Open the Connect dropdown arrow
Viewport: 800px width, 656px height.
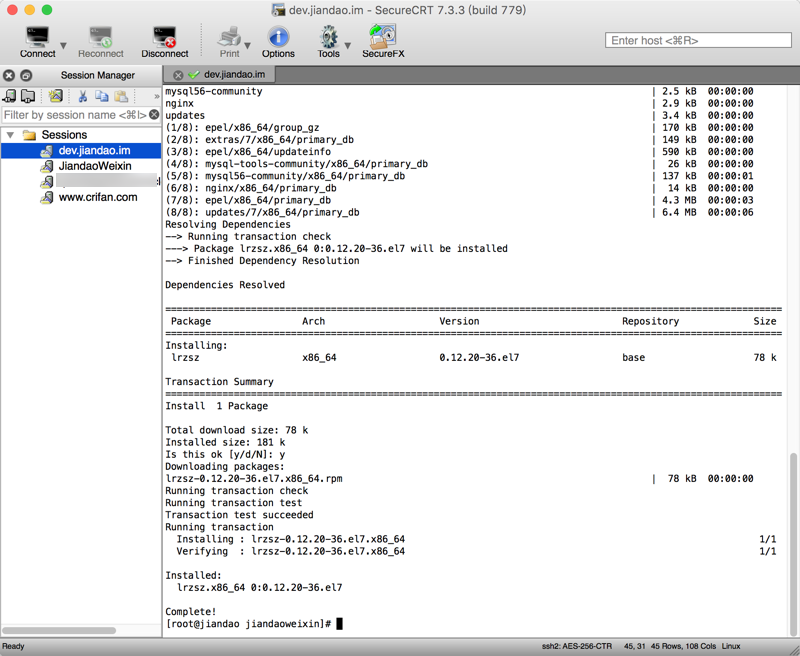pyautogui.click(x=64, y=45)
